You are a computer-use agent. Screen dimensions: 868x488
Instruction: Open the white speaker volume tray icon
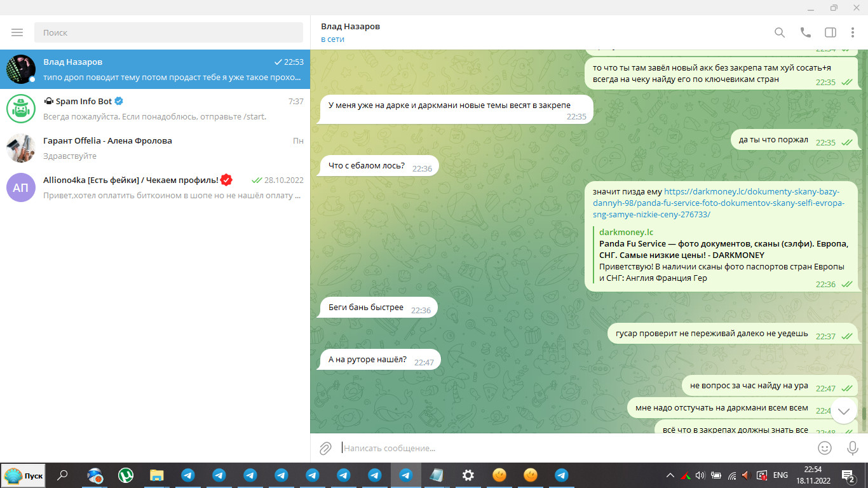point(700,475)
